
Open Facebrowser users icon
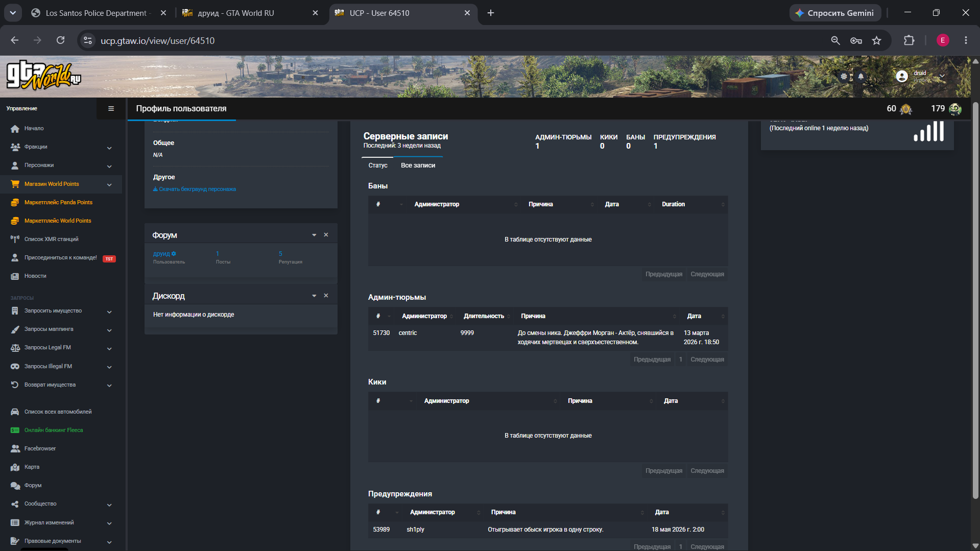coord(15,448)
